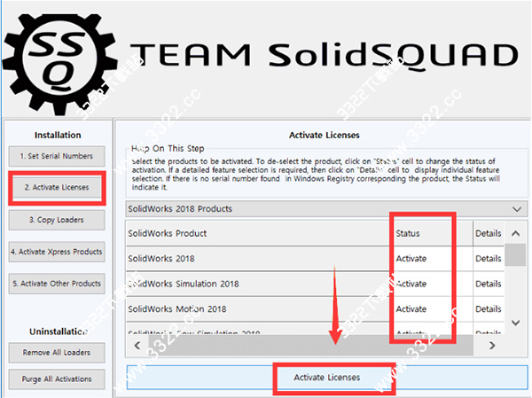532x398 pixels.
Task: Click the Remove All Loaders button
Action: click(x=57, y=353)
